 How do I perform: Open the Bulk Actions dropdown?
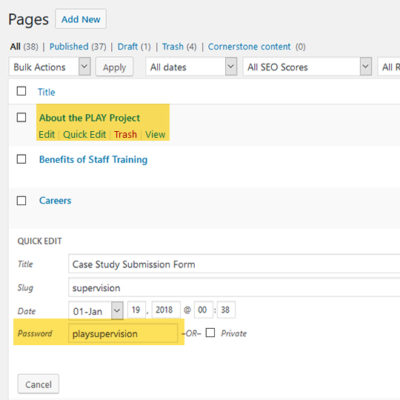point(50,67)
